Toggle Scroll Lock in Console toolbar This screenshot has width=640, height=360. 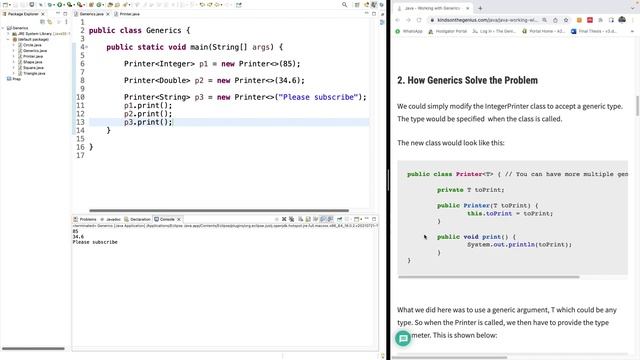point(308,219)
